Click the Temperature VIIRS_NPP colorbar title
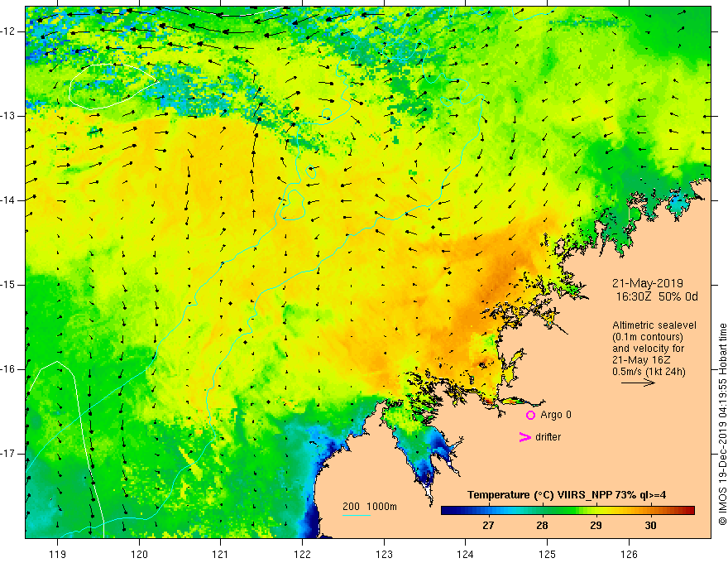Viewport: 728px width, 563px height. (x=567, y=495)
